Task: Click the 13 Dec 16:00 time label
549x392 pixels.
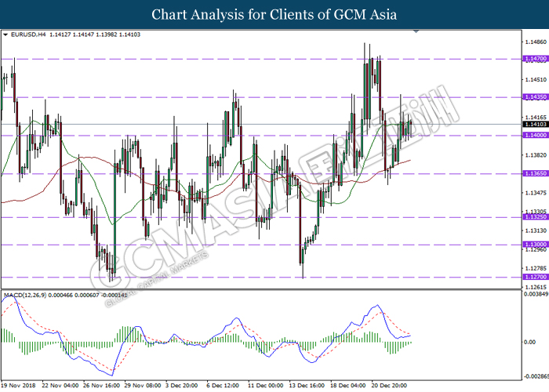Action: pos(304,386)
